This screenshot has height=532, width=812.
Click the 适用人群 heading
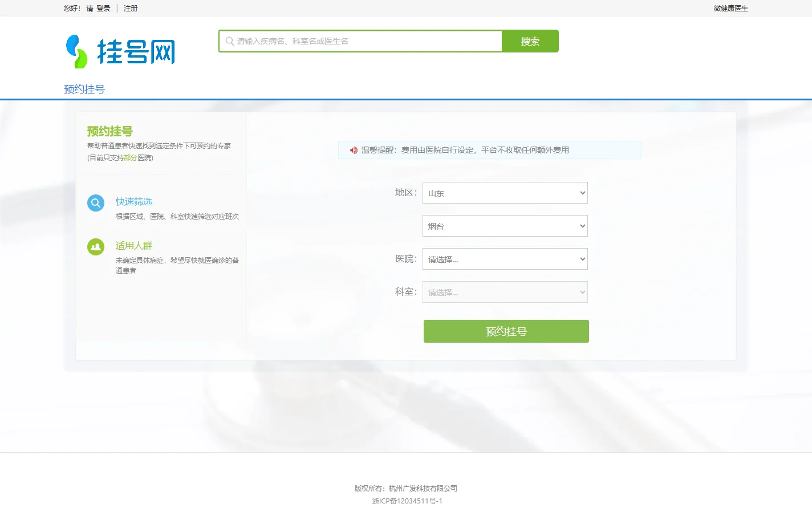pyautogui.click(x=134, y=246)
